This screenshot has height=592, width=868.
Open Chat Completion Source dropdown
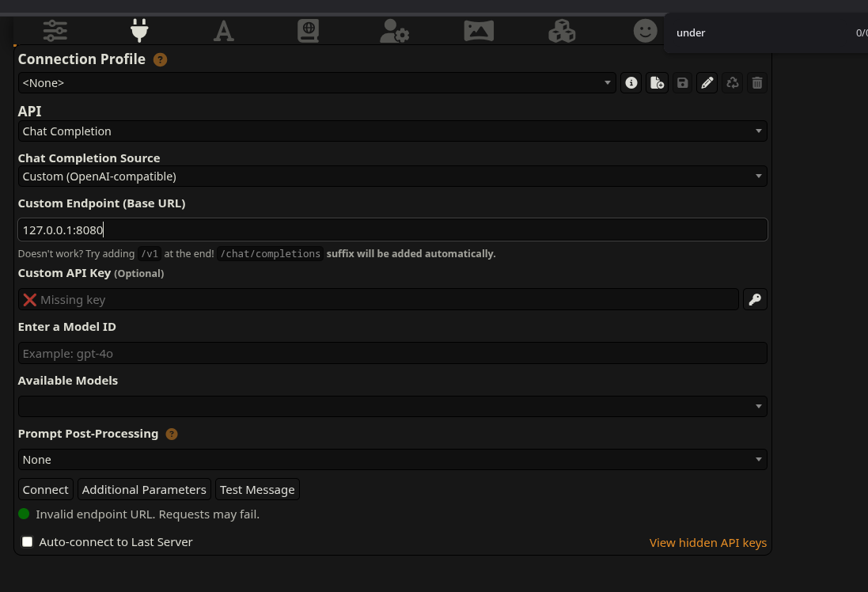(x=392, y=176)
